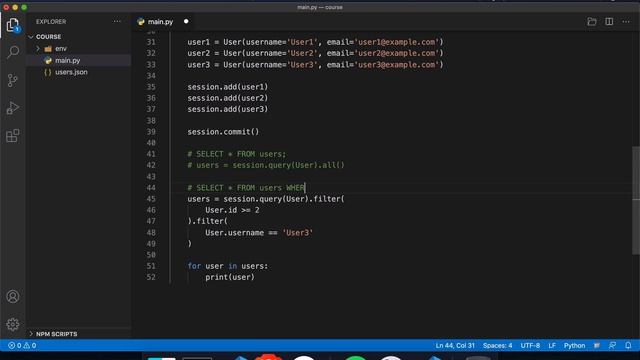This screenshot has height=360, width=640.
Task: Click the 'User3' string on line 48
Action: (298, 233)
